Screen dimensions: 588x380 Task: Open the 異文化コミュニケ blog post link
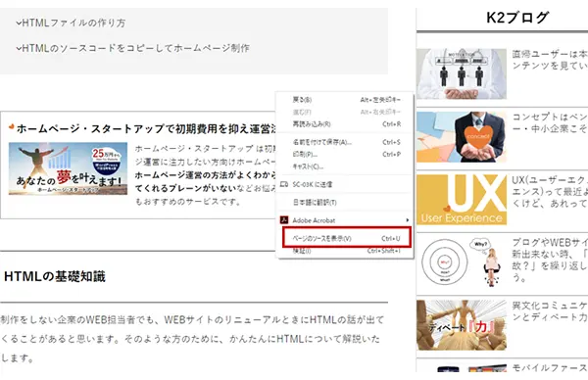coord(550,311)
